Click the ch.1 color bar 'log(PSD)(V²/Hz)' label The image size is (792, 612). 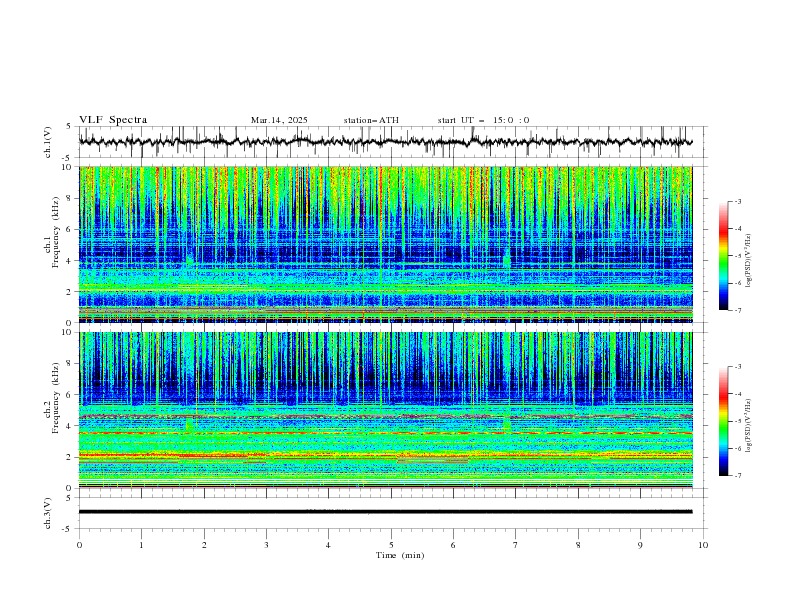tap(749, 261)
